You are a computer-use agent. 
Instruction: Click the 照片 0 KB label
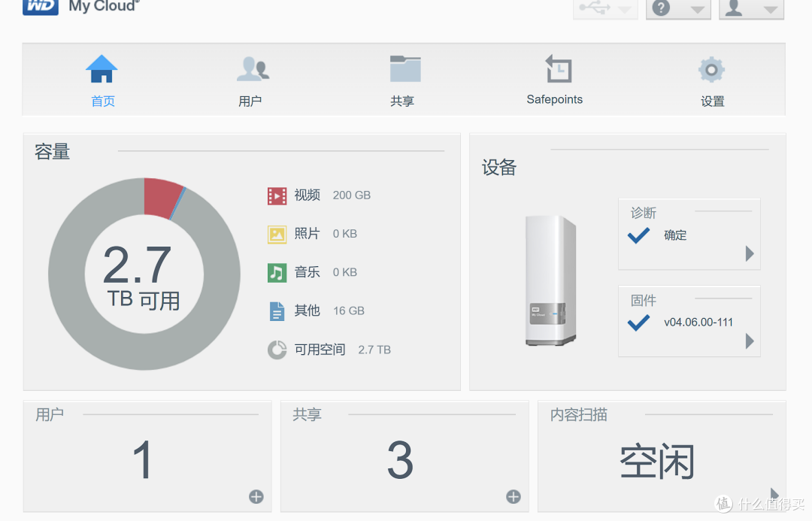[326, 234]
